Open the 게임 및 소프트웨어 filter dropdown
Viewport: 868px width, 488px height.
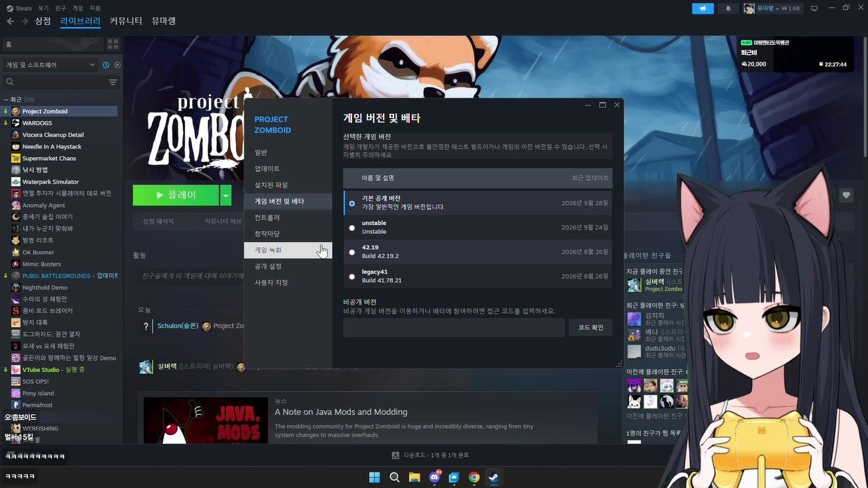(51, 65)
